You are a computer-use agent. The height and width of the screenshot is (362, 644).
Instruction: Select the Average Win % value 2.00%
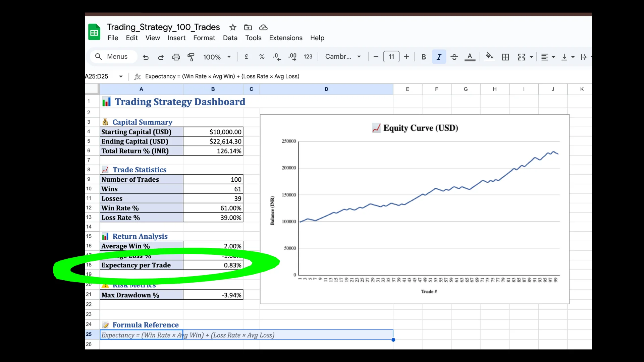coord(213,246)
